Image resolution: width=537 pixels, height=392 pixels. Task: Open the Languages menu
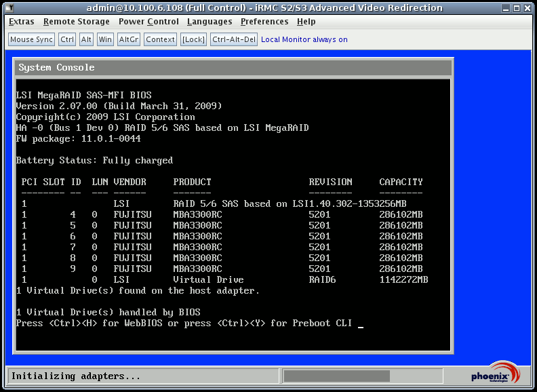[210, 22]
